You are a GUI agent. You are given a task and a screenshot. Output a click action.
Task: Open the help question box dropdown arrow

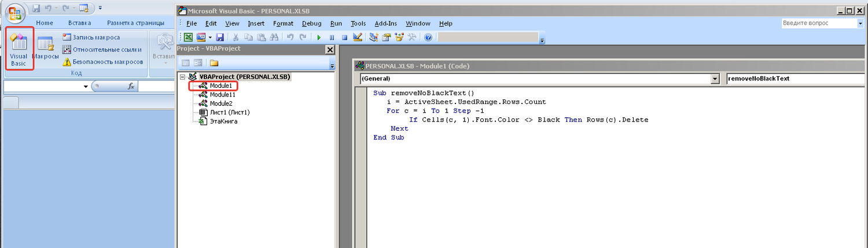pos(860,23)
